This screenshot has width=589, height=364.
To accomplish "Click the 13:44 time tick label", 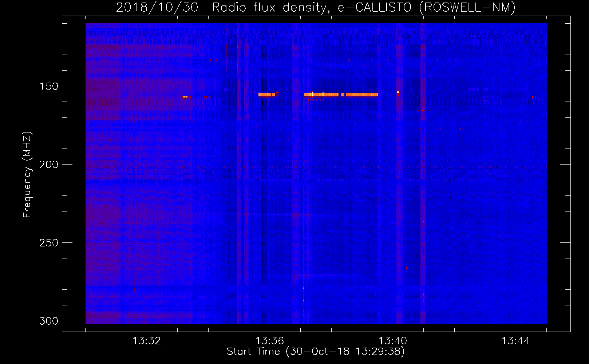I will tap(516, 341).
